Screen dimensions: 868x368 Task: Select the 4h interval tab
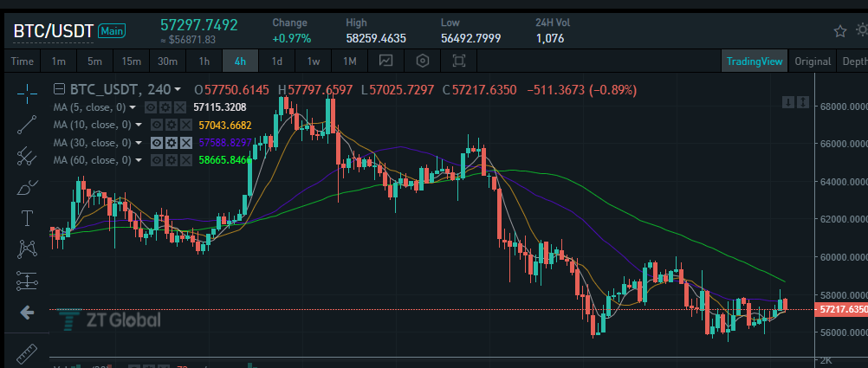(240, 61)
